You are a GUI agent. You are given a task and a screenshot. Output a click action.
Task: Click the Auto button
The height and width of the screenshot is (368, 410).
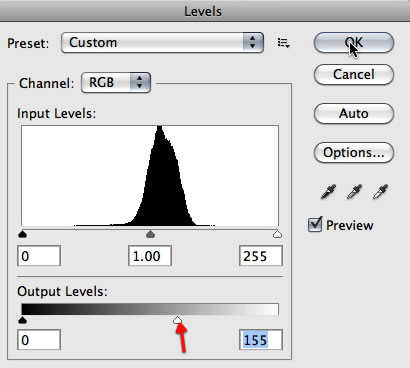[x=354, y=114]
